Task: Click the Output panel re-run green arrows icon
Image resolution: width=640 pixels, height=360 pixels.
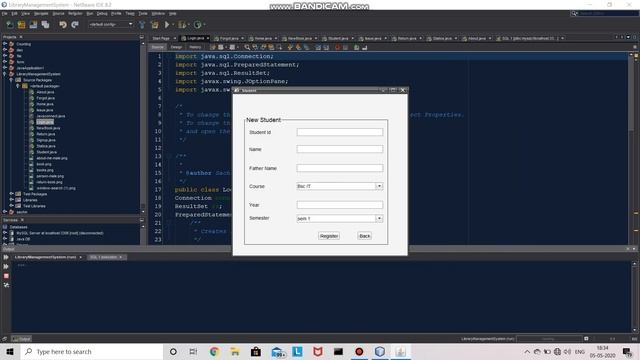Action: (x=6, y=266)
